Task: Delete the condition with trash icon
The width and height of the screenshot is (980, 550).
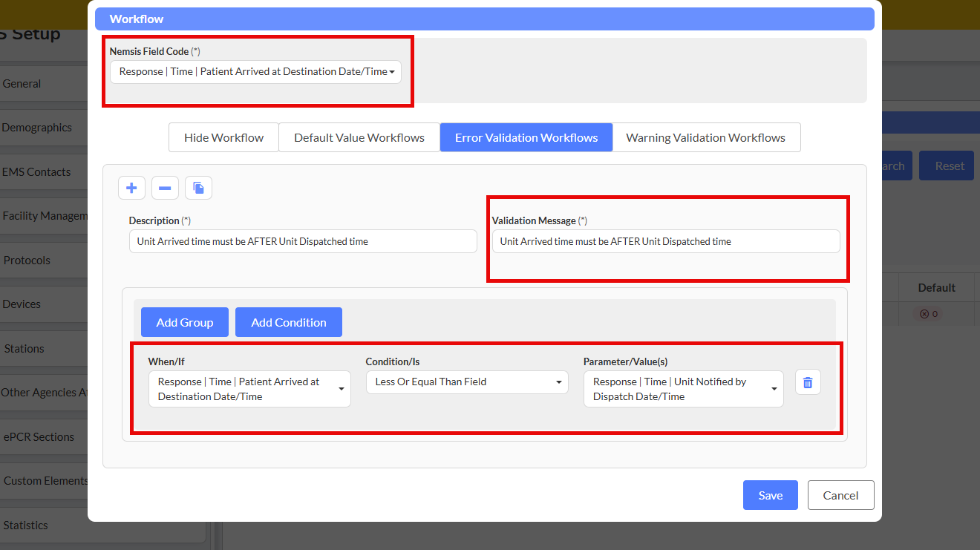Action: tap(808, 382)
